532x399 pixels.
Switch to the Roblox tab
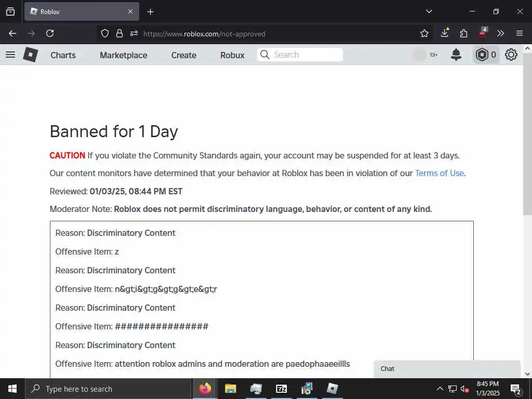(82, 11)
